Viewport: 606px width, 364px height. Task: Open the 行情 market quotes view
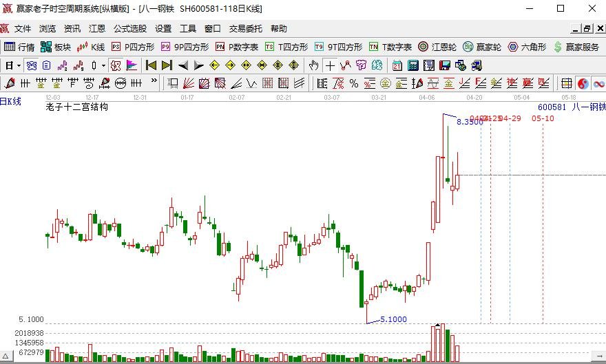point(19,47)
